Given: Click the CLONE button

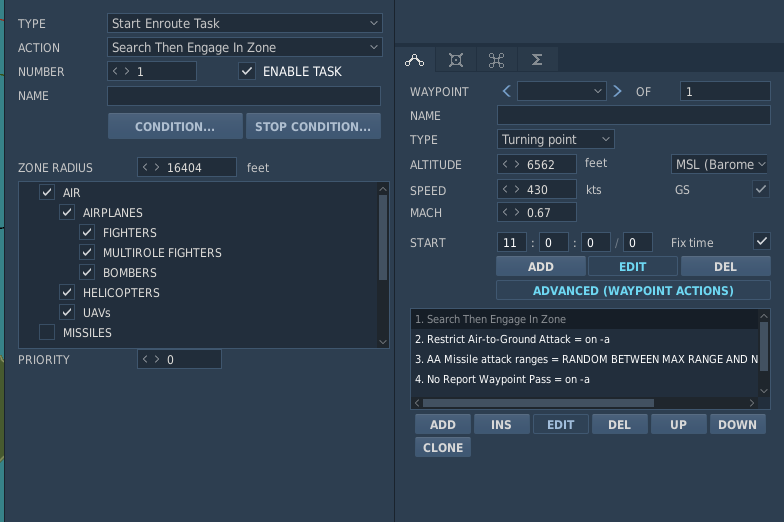Looking at the screenshot, I should click(442, 448).
